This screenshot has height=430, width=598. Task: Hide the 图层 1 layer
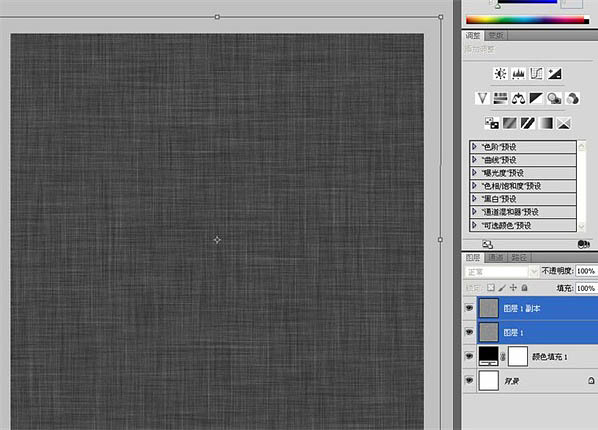pyautogui.click(x=469, y=332)
